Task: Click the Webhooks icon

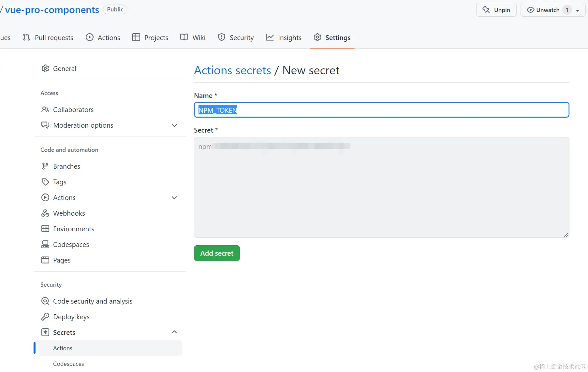Action: click(x=45, y=213)
